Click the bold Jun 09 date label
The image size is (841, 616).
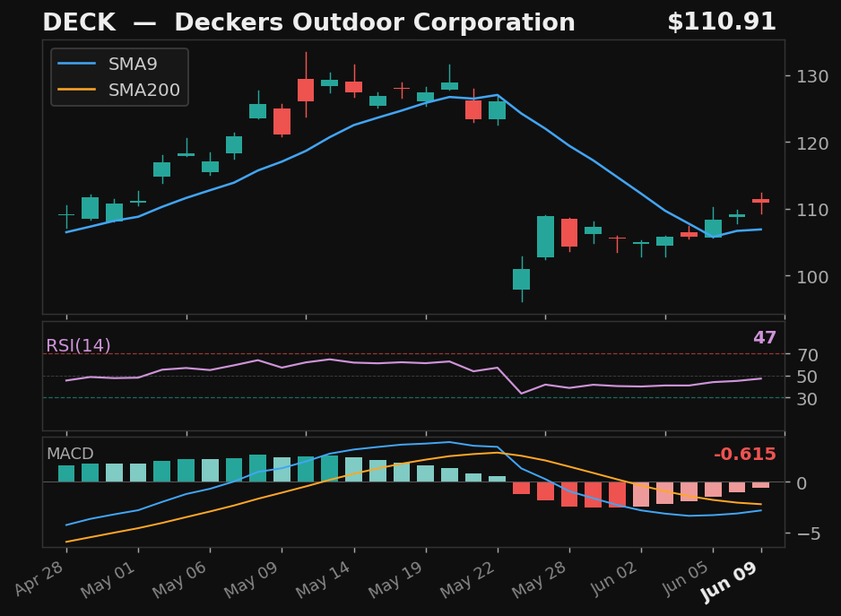731,581
